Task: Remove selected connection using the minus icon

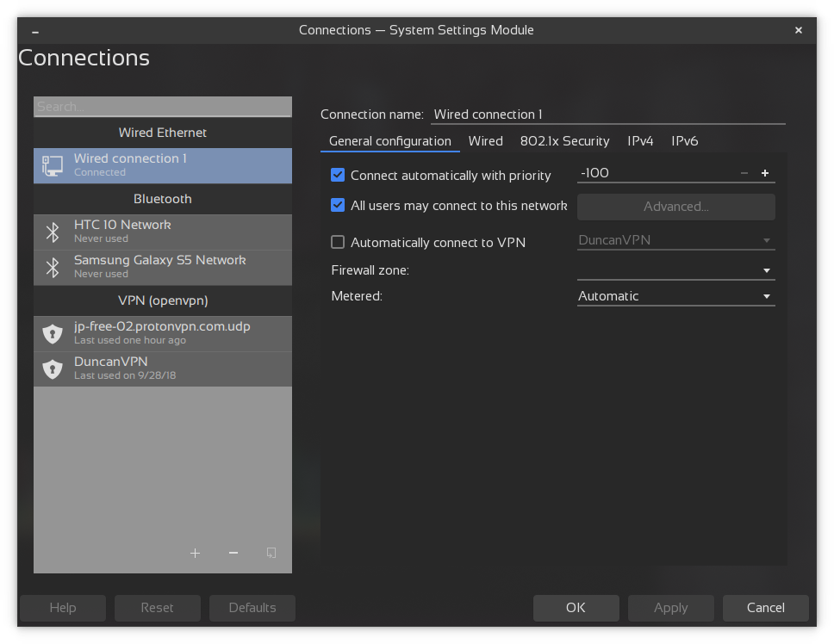Action: click(233, 553)
